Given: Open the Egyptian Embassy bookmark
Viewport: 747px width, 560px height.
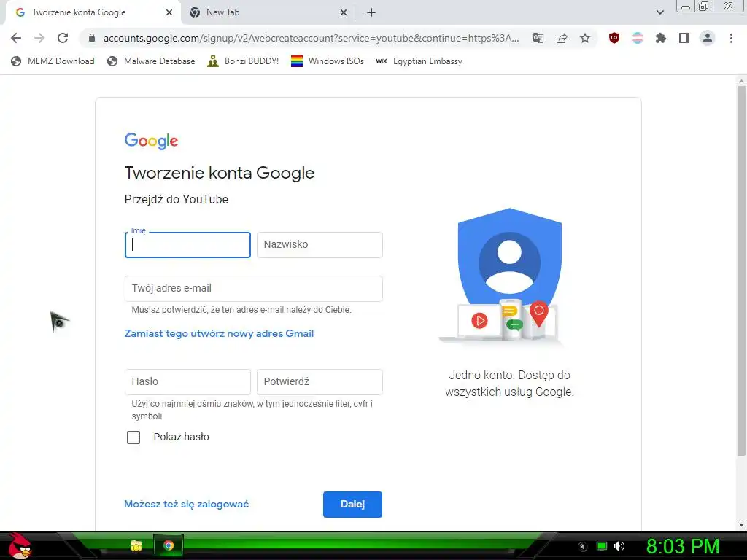Looking at the screenshot, I should 419,61.
